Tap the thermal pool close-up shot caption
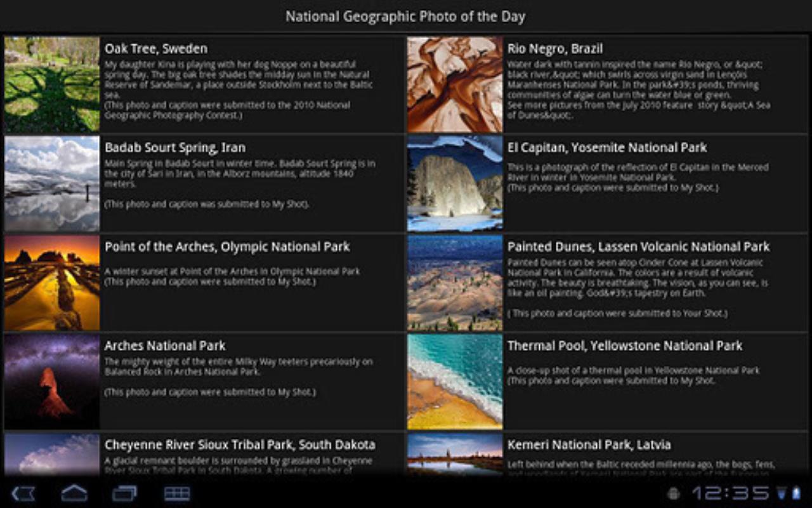The height and width of the screenshot is (508, 812). (634, 375)
